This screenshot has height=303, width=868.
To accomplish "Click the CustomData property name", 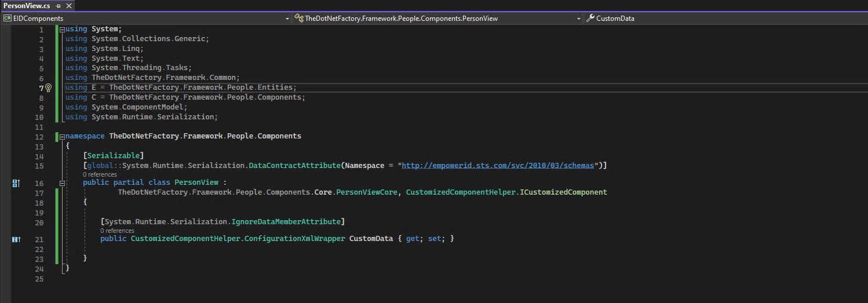I will [371, 239].
